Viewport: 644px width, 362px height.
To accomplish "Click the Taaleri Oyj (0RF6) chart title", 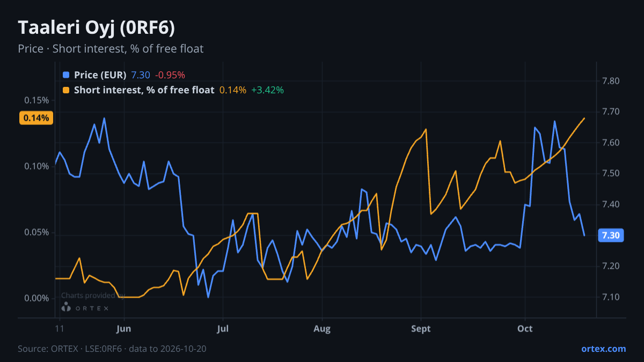I will 96,28.
